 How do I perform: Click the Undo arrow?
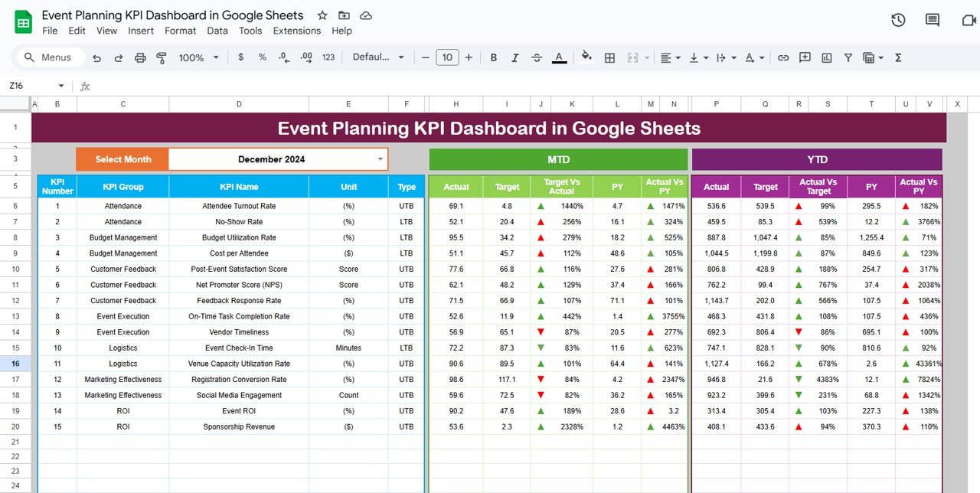tap(96, 57)
